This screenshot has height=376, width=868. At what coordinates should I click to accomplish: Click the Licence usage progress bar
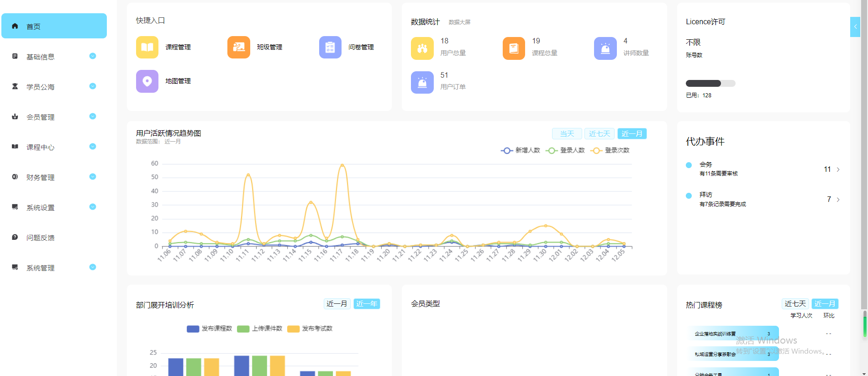pos(710,83)
